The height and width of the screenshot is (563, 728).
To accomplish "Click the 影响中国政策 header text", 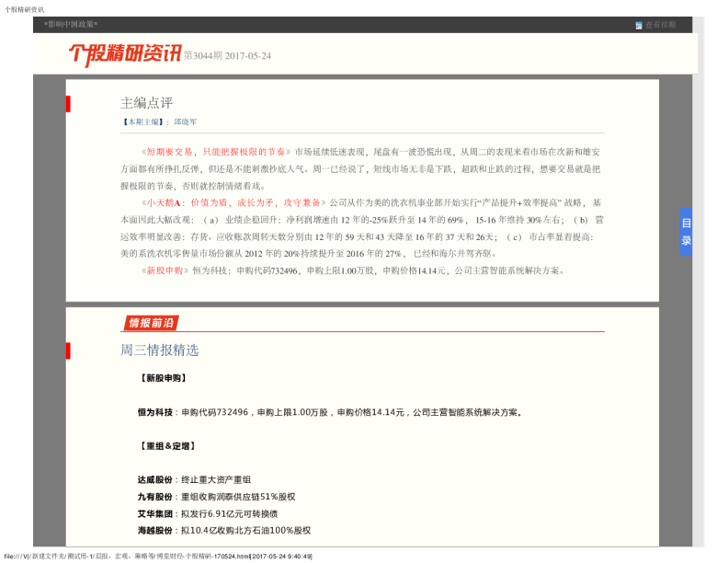I will [71, 24].
